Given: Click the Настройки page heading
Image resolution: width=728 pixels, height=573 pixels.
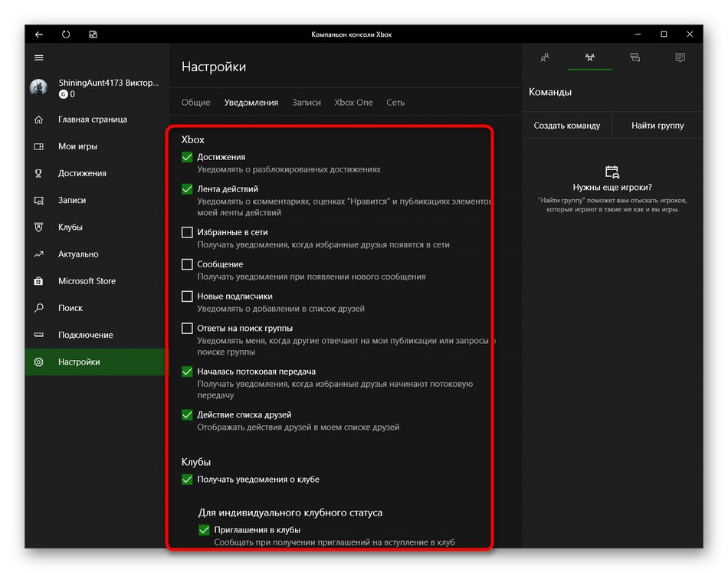Looking at the screenshot, I should (214, 67).
